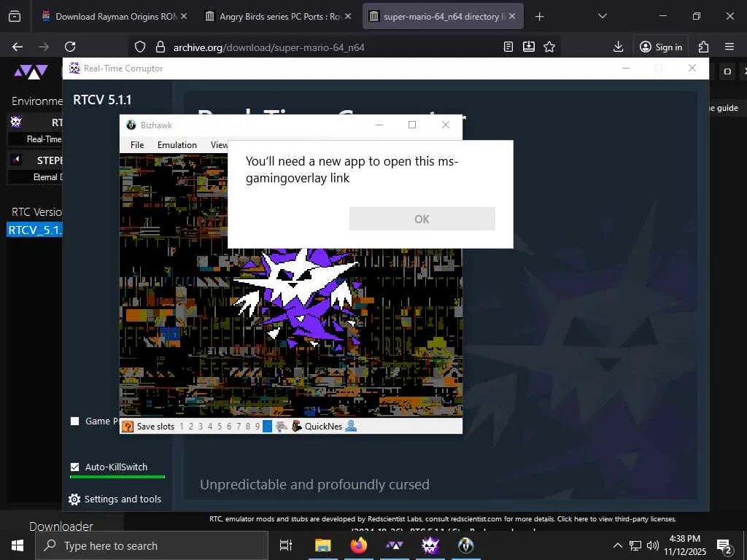Go back in the browser
The image size is (747, 560).
pos(18,47)
